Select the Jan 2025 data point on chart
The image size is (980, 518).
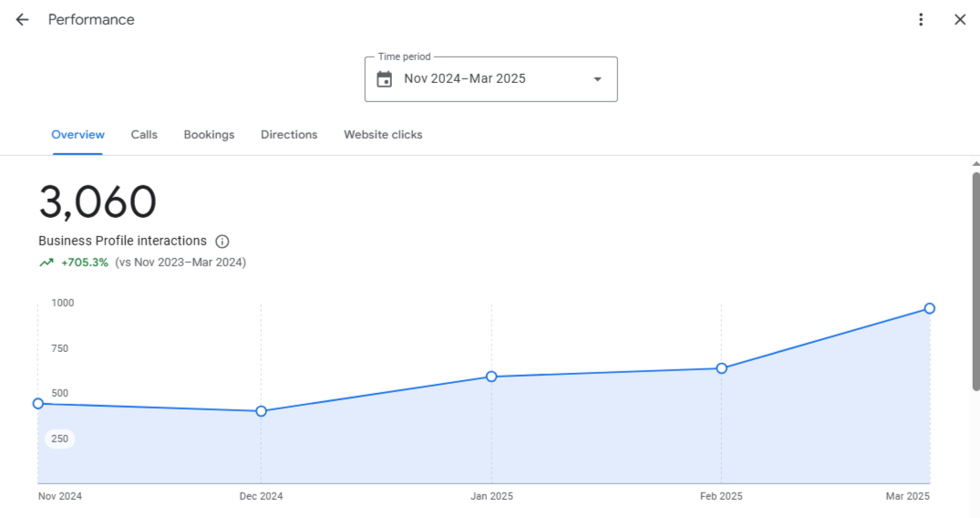(491, 377)
